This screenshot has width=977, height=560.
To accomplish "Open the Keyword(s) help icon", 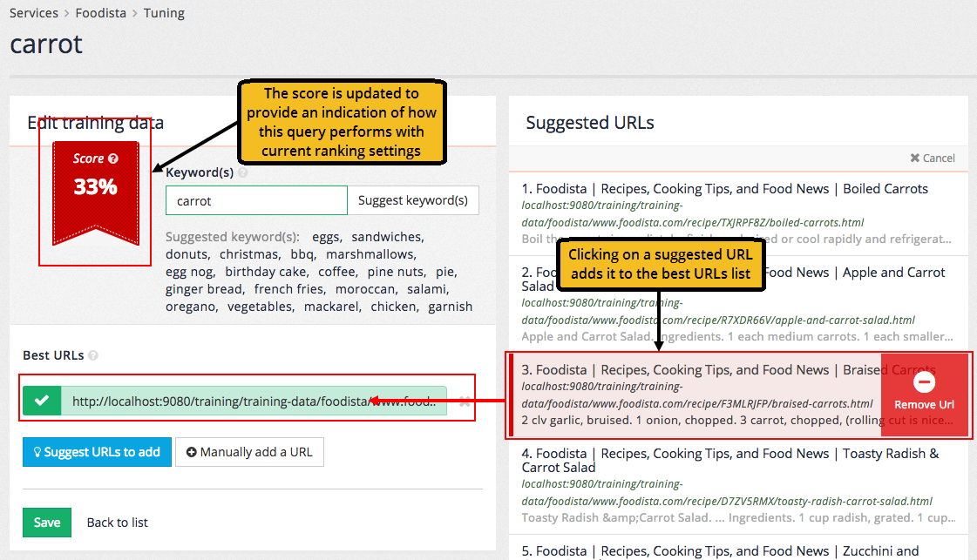I will point(242,173).
